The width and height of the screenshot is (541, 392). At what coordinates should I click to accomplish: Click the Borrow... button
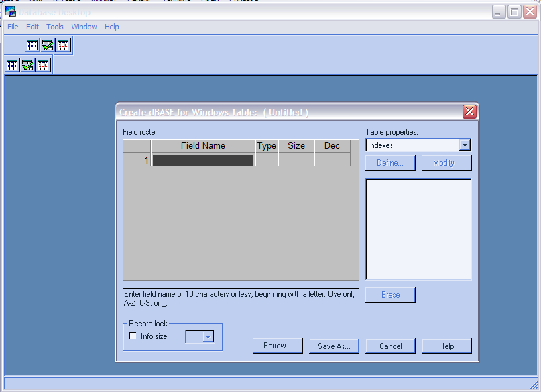coord(278,346)
